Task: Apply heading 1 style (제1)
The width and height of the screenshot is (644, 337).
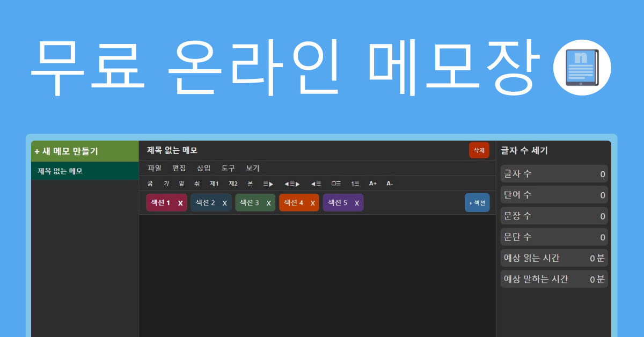Action: coord(214,184)
